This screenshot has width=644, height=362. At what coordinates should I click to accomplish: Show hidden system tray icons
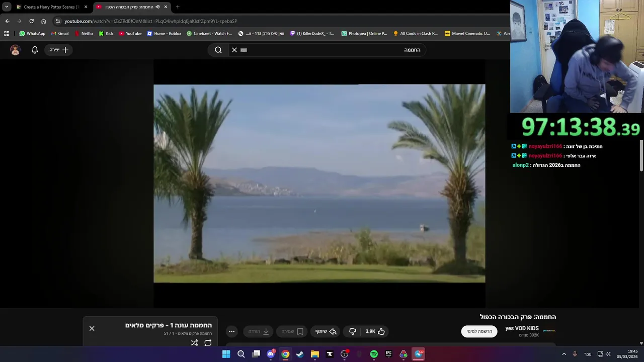564,354
